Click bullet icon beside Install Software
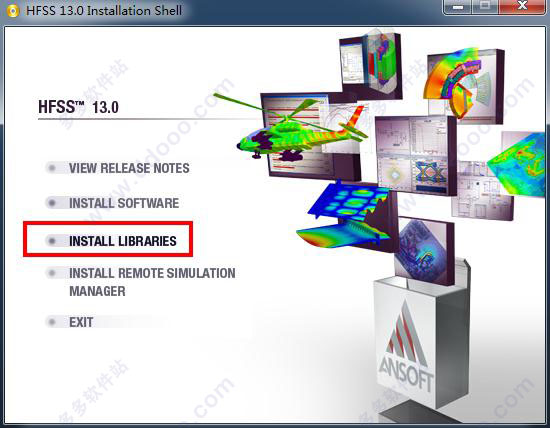Viewport: 550px width, 428px height. [52, 203]
